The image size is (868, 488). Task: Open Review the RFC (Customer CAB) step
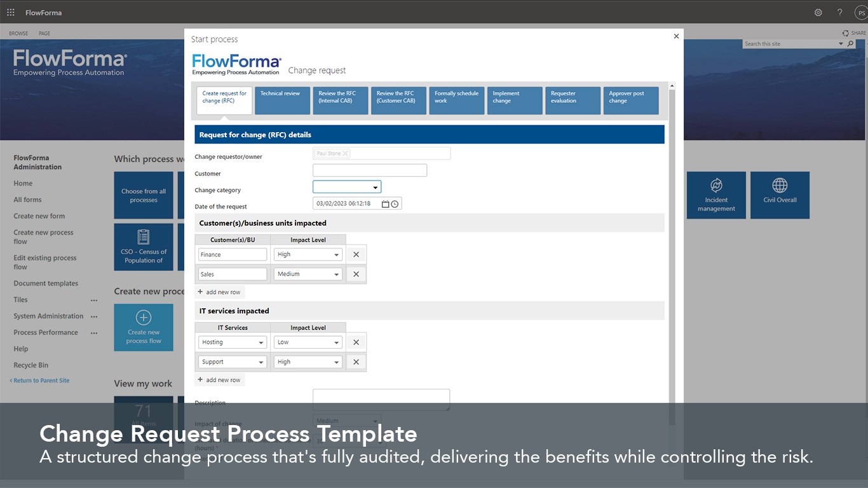coord(398,100)
